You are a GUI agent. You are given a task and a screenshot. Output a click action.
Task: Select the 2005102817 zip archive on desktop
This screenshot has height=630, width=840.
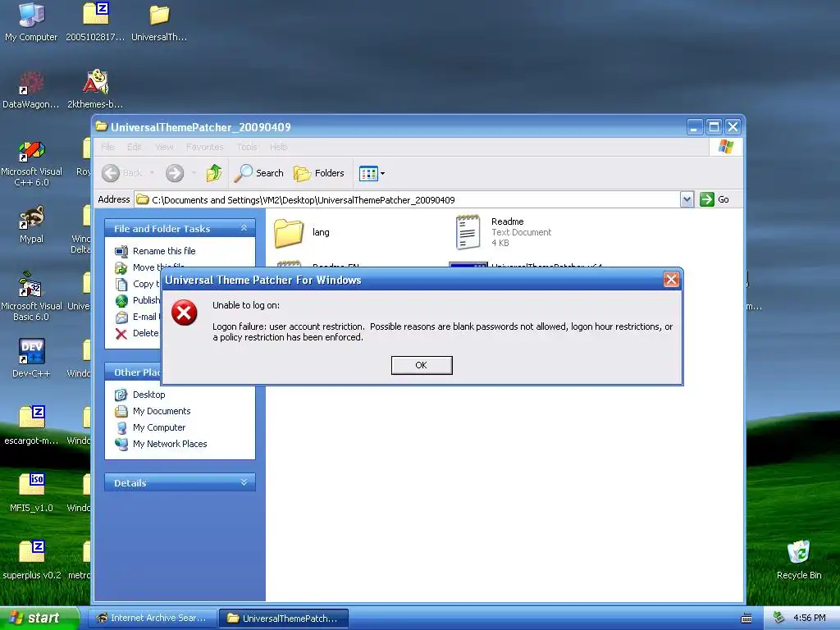click(95, 21)
